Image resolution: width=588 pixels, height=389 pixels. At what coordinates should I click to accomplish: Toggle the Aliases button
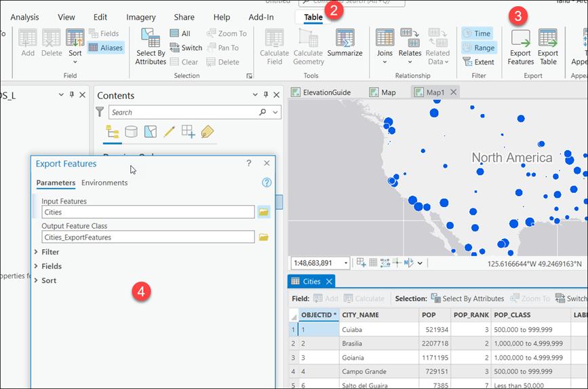106,48
